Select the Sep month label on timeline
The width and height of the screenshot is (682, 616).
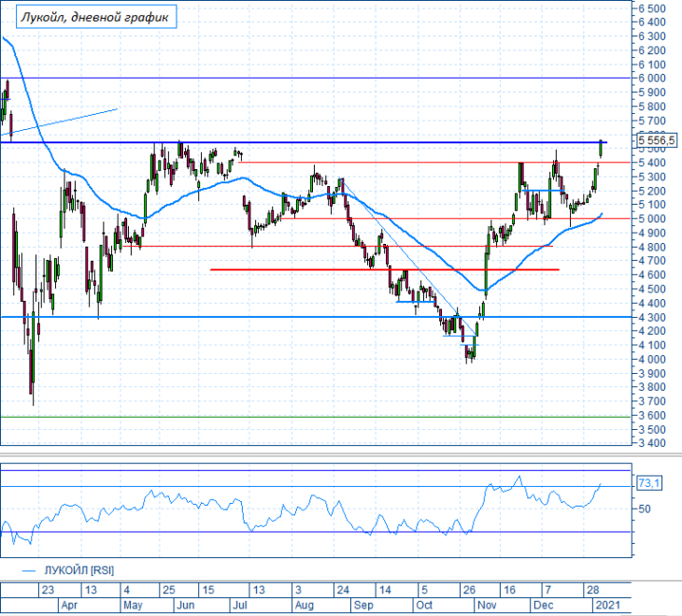363,605
